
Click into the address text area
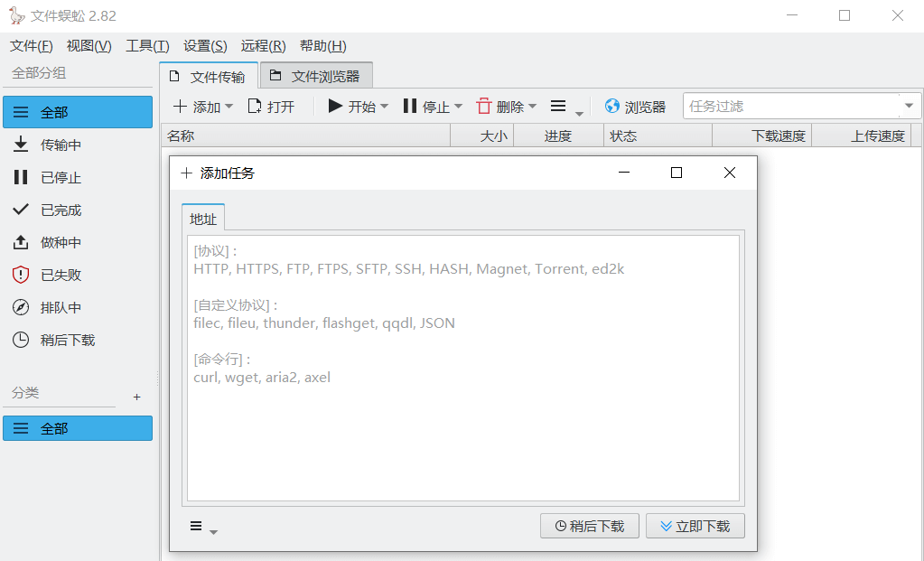463,369
